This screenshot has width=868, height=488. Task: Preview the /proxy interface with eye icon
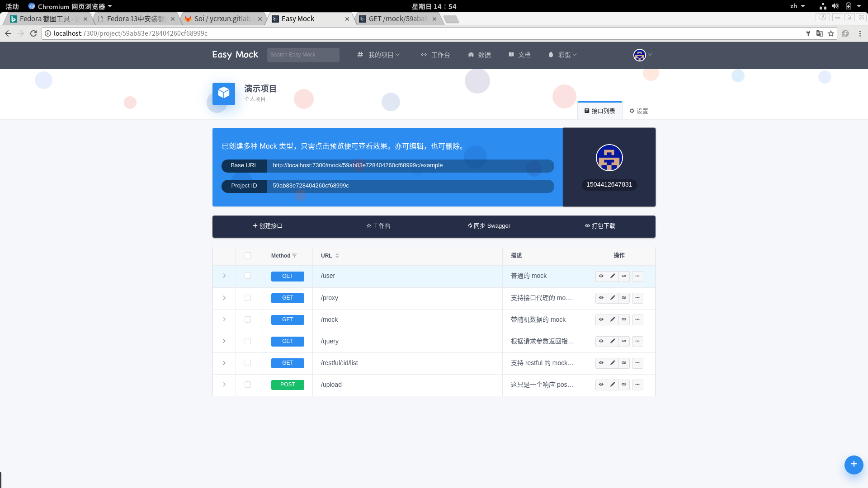(x=601, y=298)
